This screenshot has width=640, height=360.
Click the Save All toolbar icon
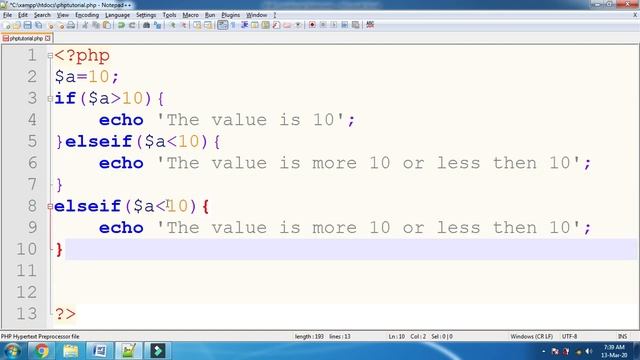click(x=38, y=25)
